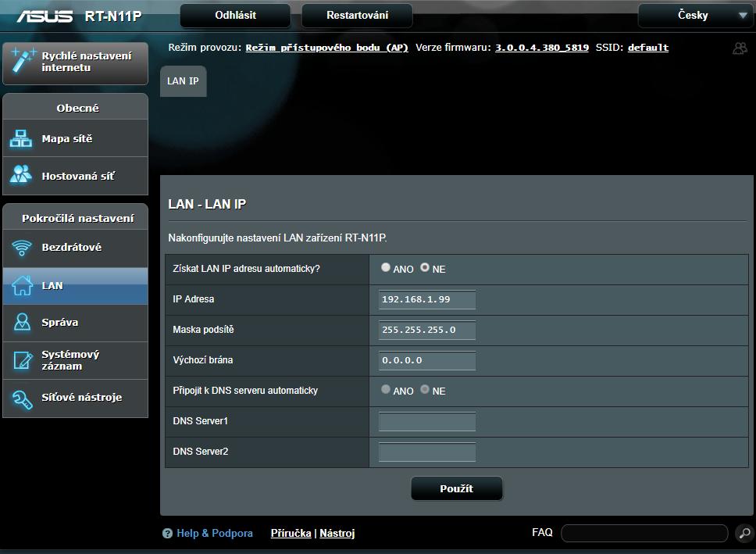Screen dimensions: 756x554
Task: Click the users icon at top right
Action: [x=740, y=48]
